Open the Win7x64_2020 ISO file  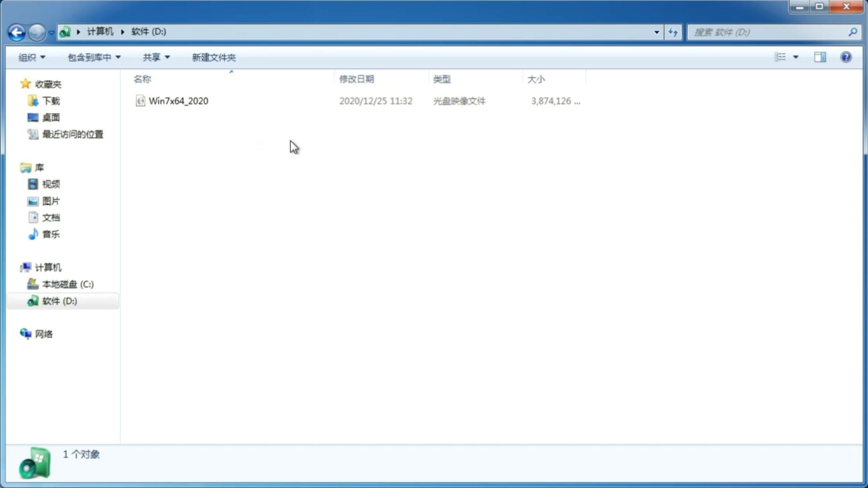[178, 101]
